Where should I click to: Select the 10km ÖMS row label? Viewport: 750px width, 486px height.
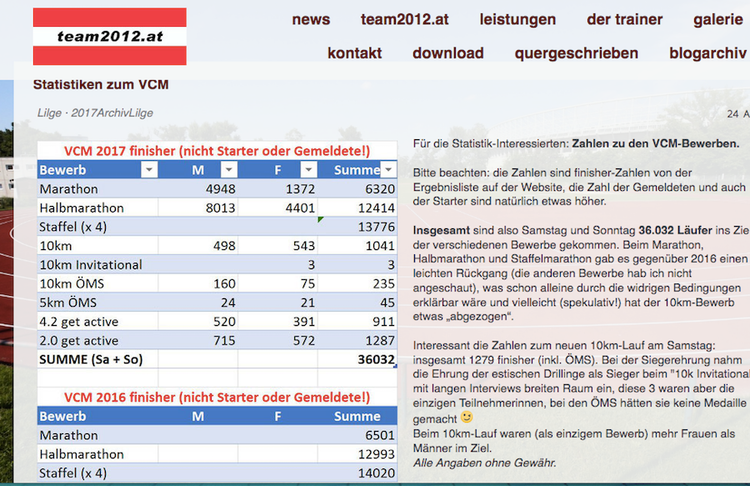(x=71, y=284)
